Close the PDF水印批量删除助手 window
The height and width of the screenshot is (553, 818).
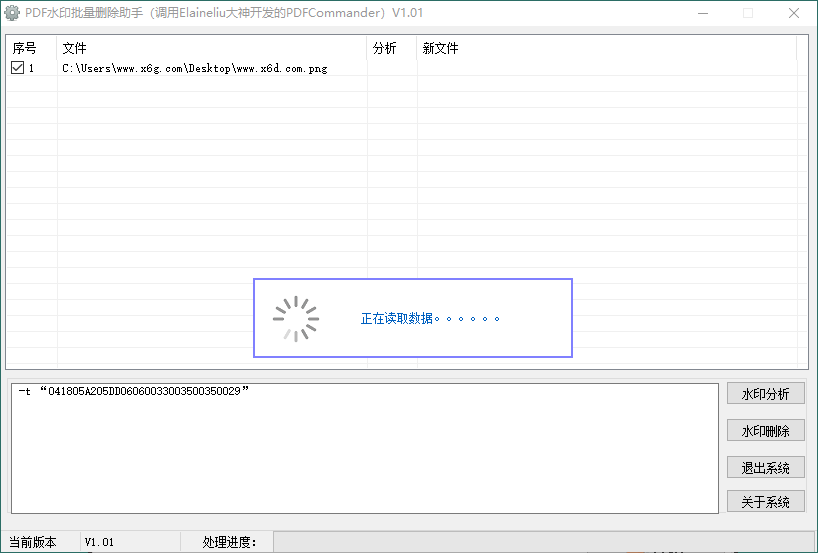pyautogui.click(x=793, y=14)
